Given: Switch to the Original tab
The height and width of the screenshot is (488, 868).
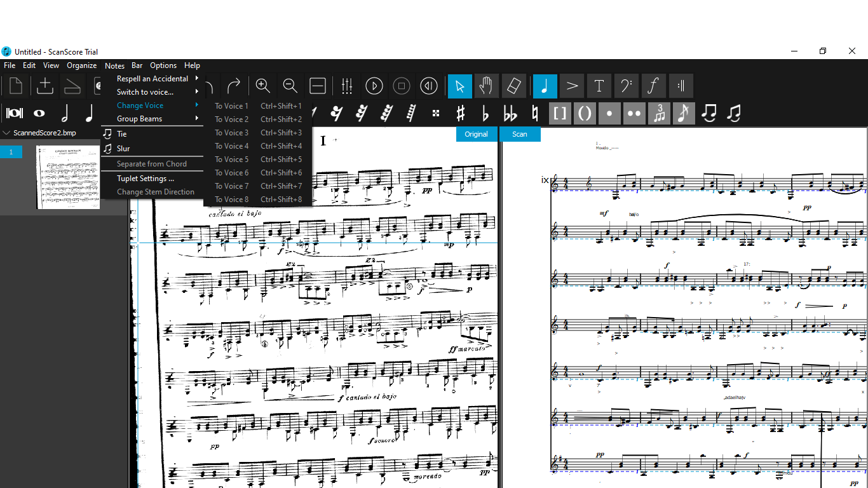Looking at the screenshot, I should click(477, 134).
